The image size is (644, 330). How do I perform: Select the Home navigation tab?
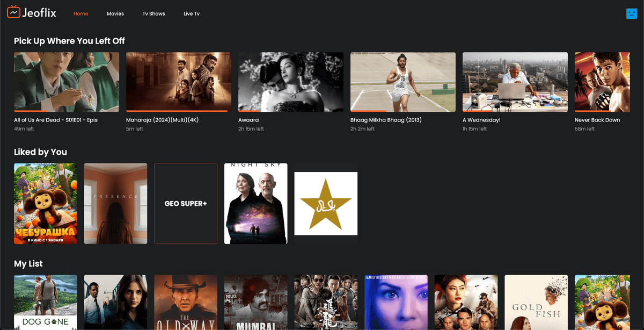click(80, 14)
